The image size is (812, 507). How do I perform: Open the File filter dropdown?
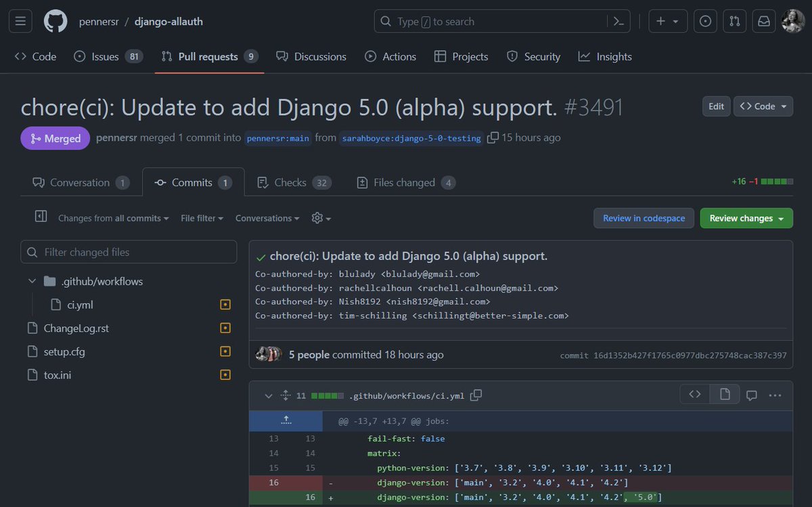202,218
